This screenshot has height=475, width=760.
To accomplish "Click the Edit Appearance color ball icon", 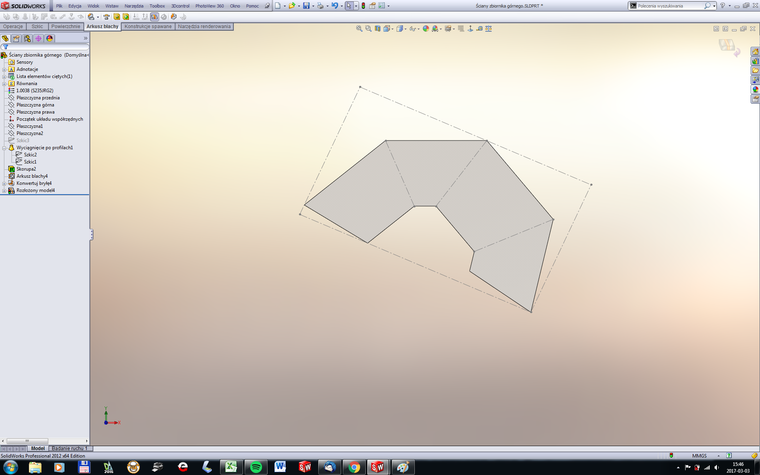I will (426, 29).
